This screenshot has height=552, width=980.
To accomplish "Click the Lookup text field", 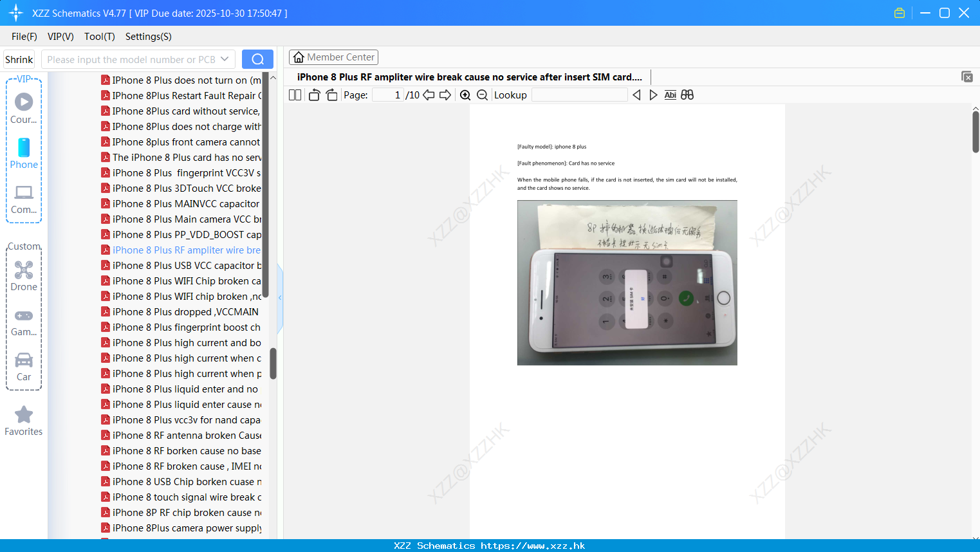I will (579, 95).
